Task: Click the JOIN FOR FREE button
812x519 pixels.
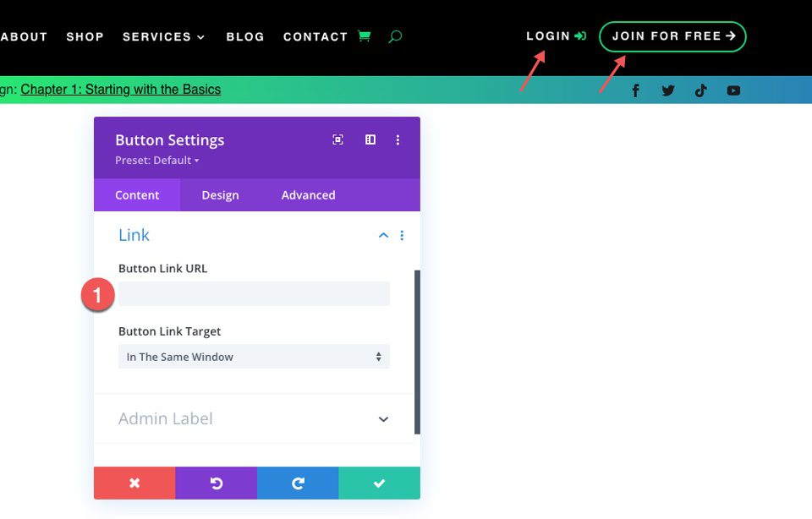Action: [x=672, y=36]
